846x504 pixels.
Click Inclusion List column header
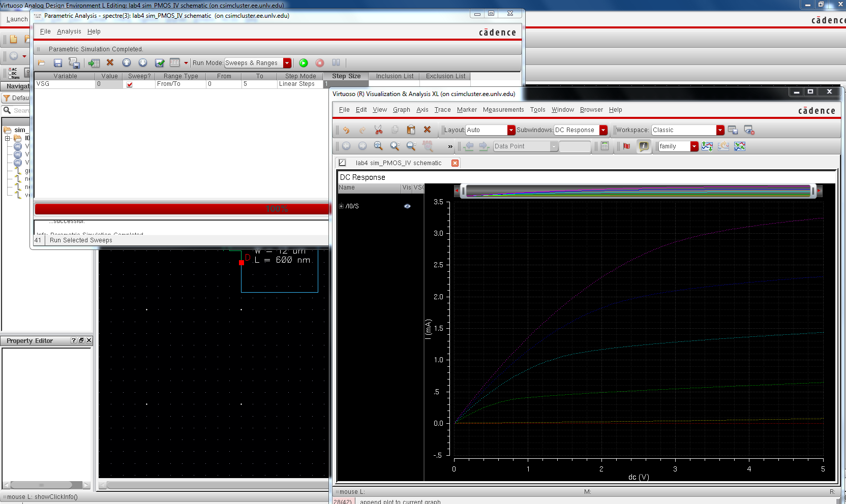[395, 76]
